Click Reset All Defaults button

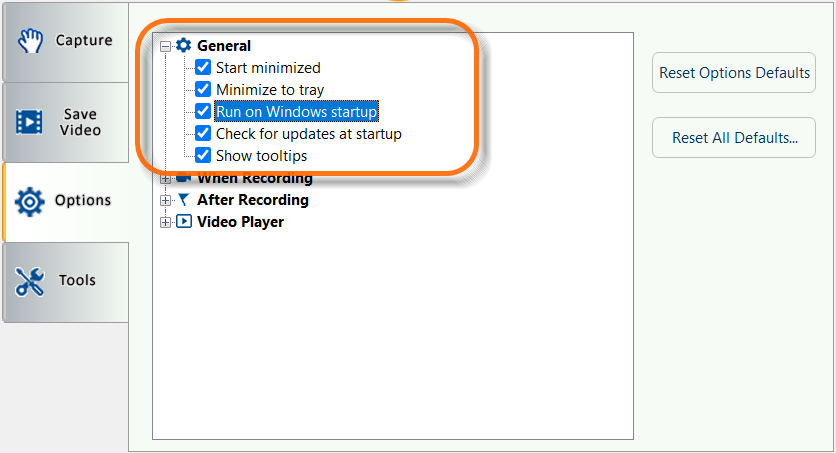tap(734, 138)
